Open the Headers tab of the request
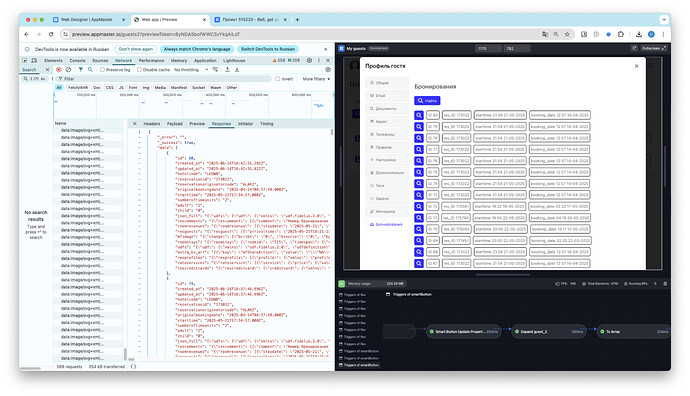Image resolution: width=690 pixels, height=396 pixels. coord(152,124)
